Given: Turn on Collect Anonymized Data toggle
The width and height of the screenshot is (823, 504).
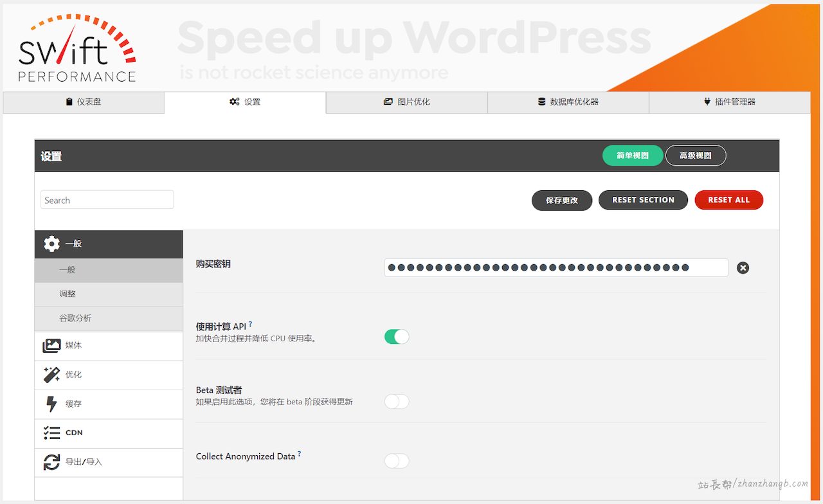Looking at the screenshot, I should (x=397, y=461).
